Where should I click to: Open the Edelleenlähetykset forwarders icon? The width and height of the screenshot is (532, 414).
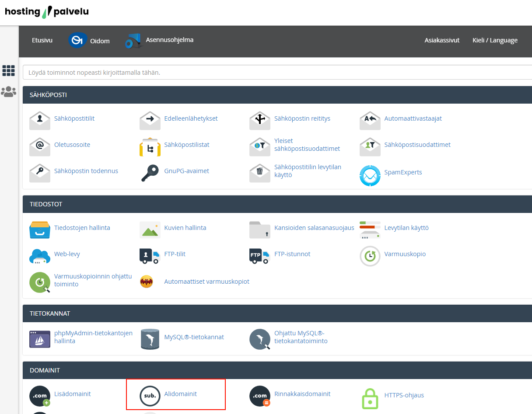point(150,120)
